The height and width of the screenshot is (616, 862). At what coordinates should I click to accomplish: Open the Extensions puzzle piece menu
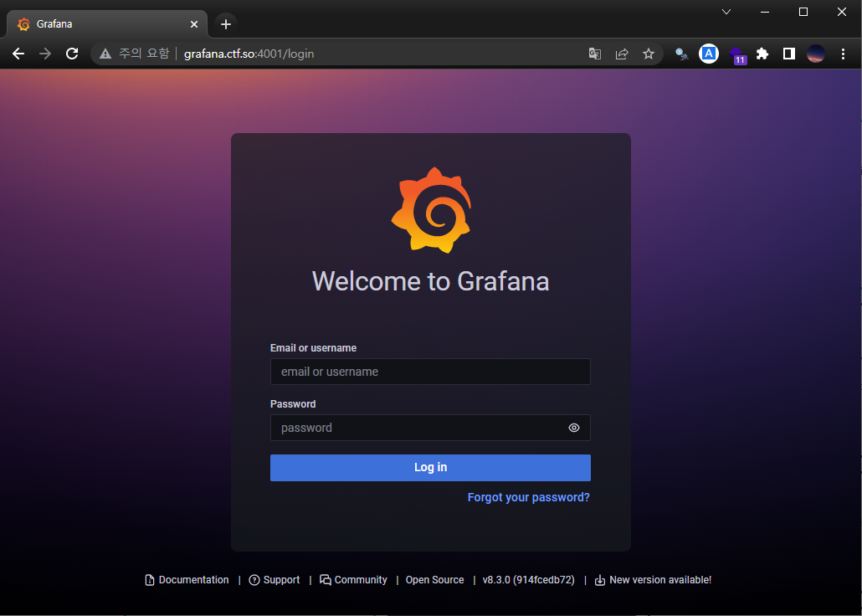point(762,54)
